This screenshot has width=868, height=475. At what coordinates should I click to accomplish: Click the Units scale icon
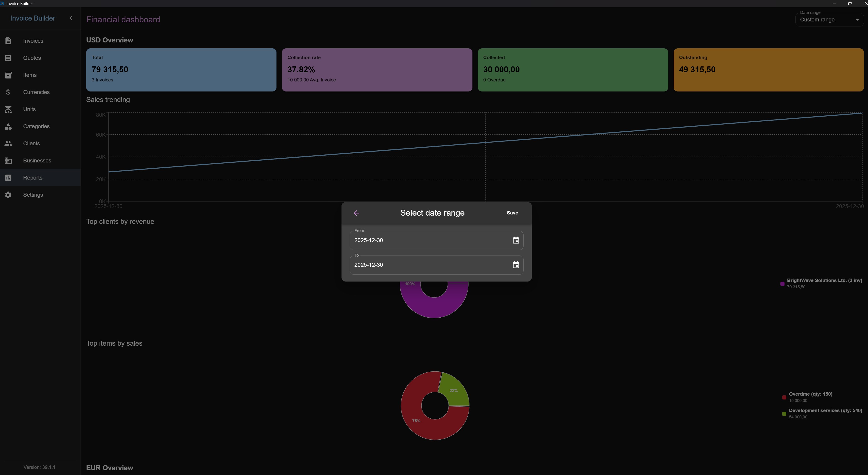(8, 109)
